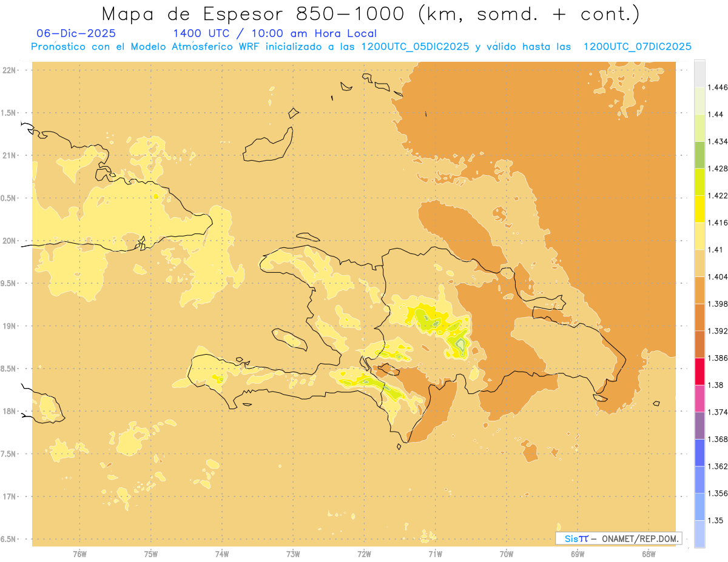728x562 pixels.
Task: Click the legend value 1.374
Action: coord(718,412)
